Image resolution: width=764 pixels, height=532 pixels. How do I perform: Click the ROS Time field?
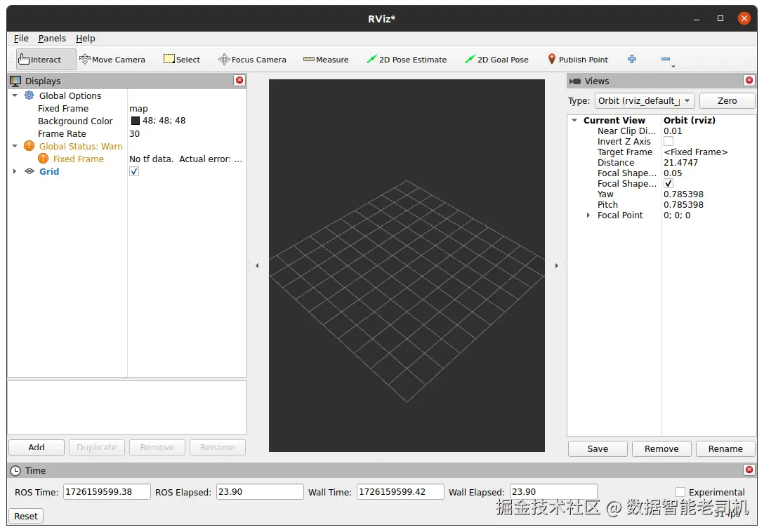coord(107,491)
